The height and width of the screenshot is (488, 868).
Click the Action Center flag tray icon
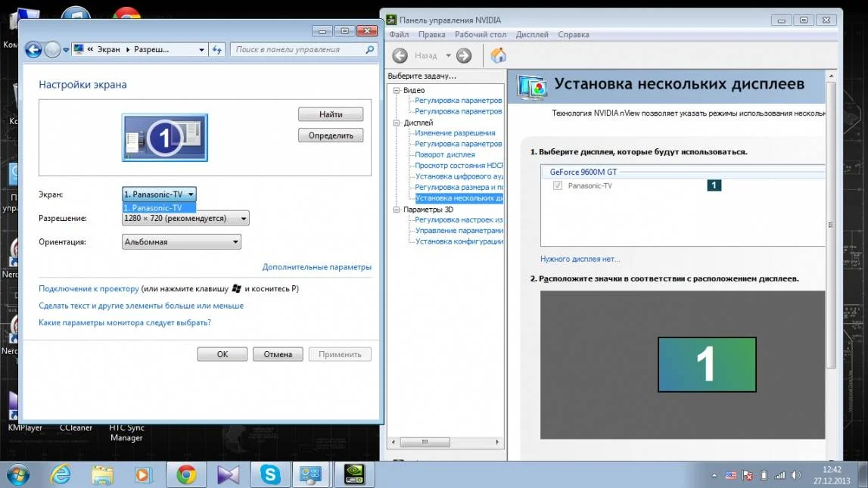pyautogui.click(x=748, y=475)
